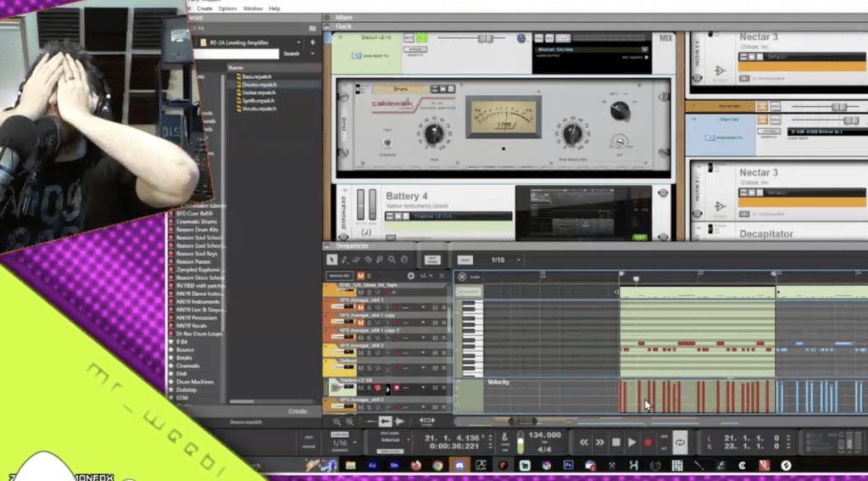Screen dimensions: 868x481
Task: Open After Effects from the taskbar
Action: 373,466
